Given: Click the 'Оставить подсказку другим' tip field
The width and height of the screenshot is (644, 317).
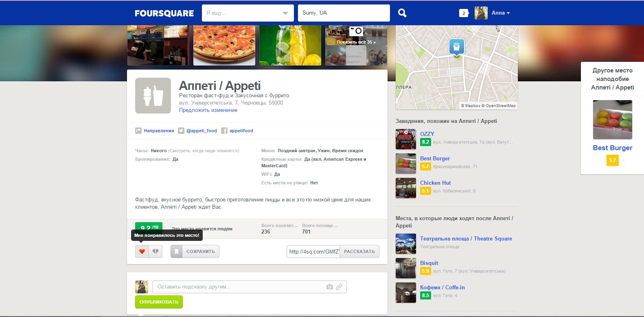Looking at the screenshot, I should tap(249, 287).
